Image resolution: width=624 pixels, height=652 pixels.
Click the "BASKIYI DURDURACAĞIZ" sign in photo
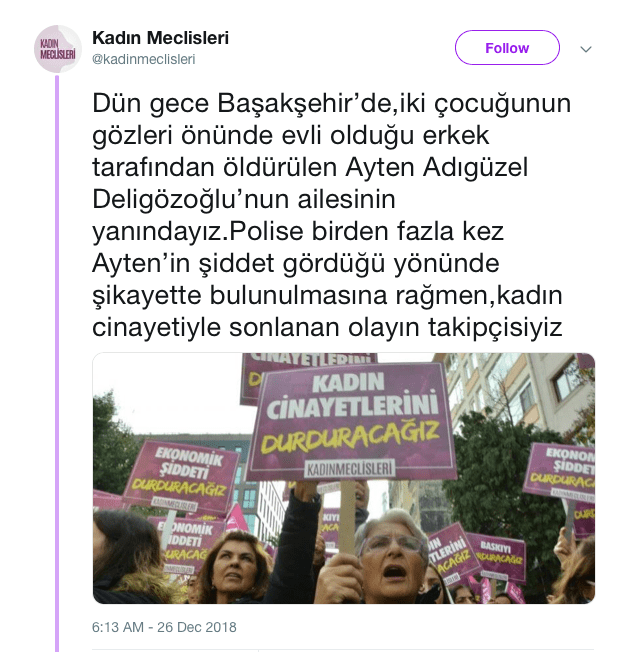(497, 557)
